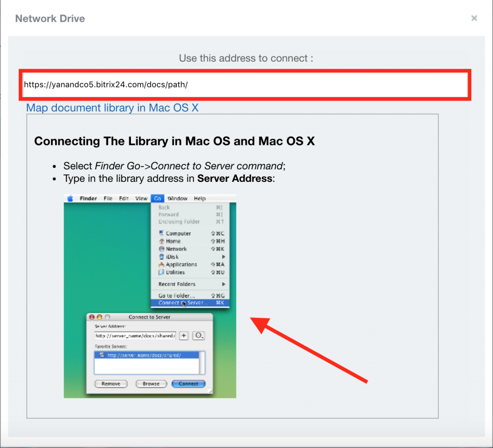Click the Network Drive dialog title
The width and height of the screenshot is (493, 448).
pyautogui.click(x=50, y=19)
